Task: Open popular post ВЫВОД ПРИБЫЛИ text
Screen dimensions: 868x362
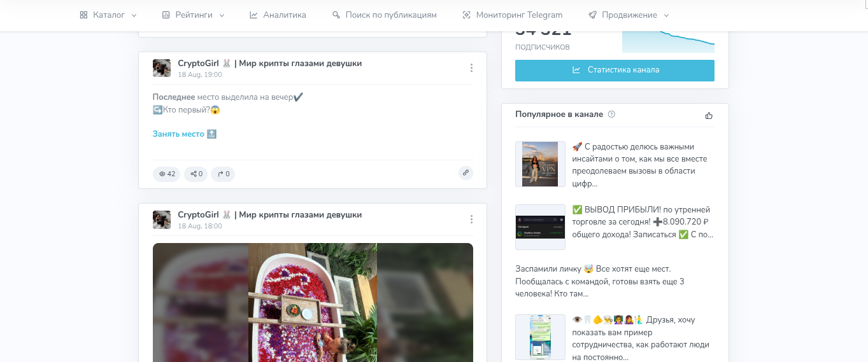Action: pyautogui.click(x=643, y=222)
